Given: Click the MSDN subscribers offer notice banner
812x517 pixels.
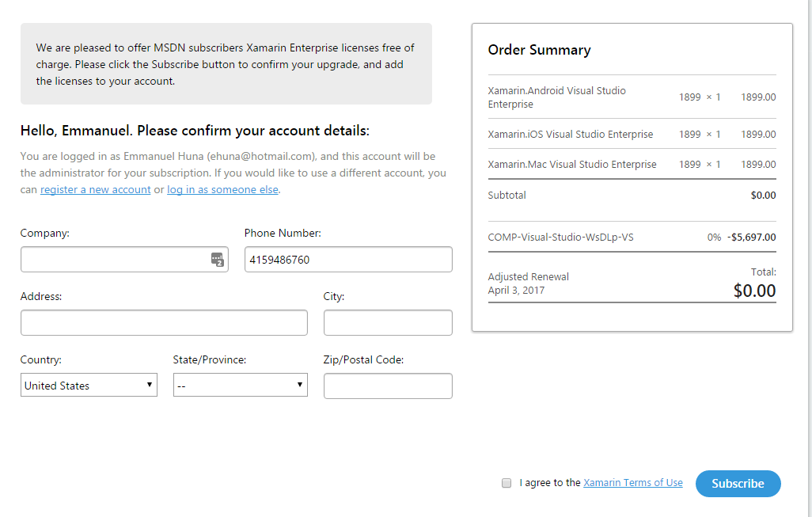Looking at the screenshot, I should tap(226, 64).
